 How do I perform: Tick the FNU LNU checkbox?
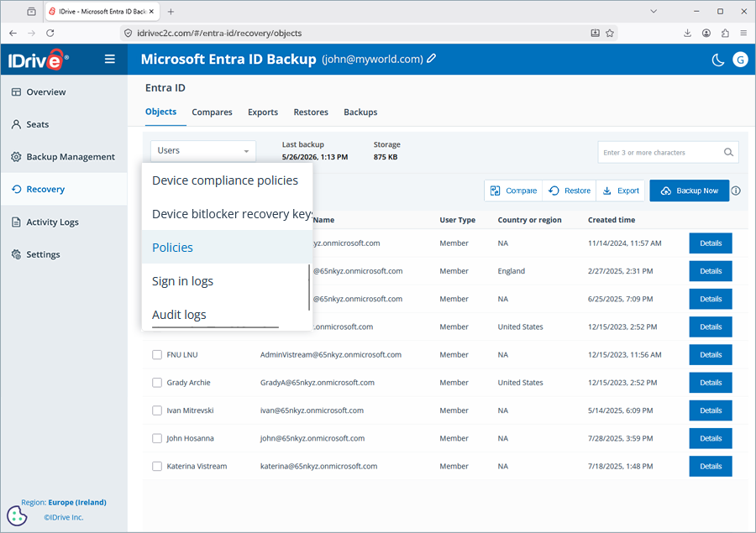coord(157,355)
